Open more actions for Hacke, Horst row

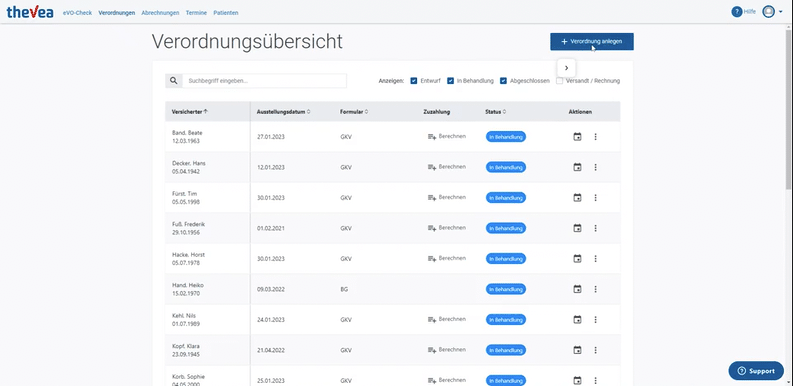595,259
